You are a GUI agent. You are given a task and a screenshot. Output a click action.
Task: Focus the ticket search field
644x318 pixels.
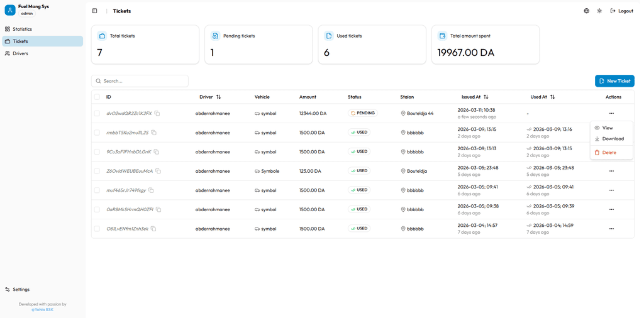143,81
